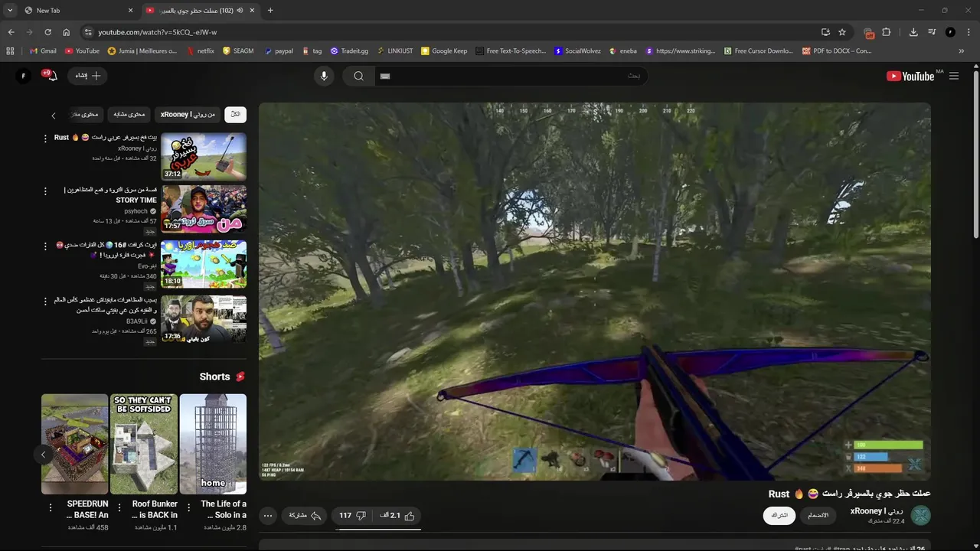The image size is (980, 551).
Task: Click site info icon in address bar
Action: (x=87, y=32)
